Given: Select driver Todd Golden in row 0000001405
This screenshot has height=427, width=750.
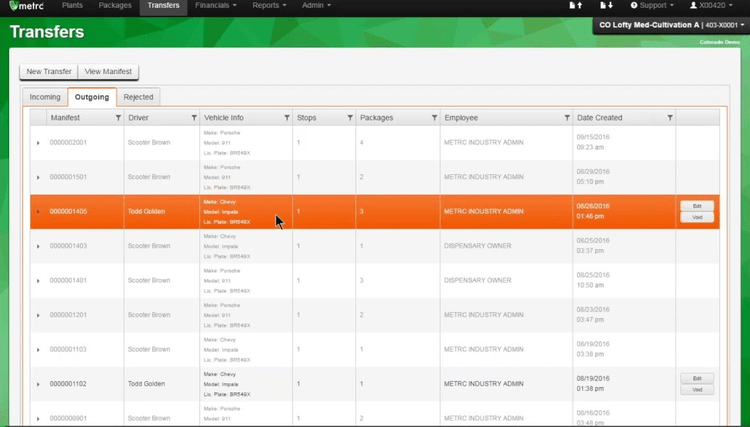Looking at the screenshot, I should (x=146, y=211).
